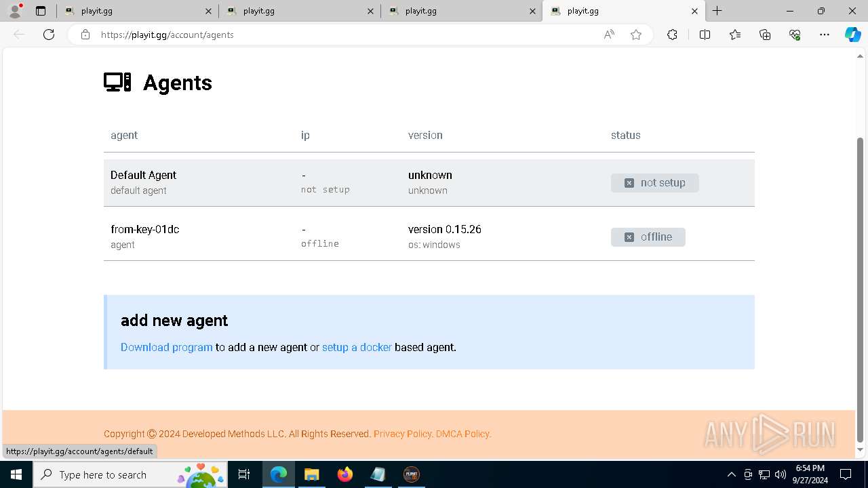The height and width of the screenshot is (488, 868).
Task: Click the Agents page computer icon
Action: [x=117, y=83]
